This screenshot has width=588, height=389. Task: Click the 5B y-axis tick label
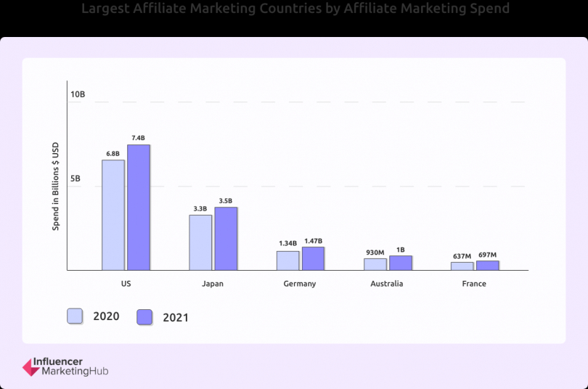click(x=75, y=179)
